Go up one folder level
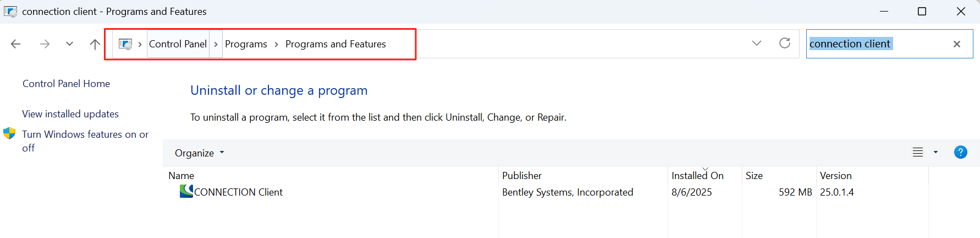The height and width of the screenshot is (238, 980). coord(95,44)
